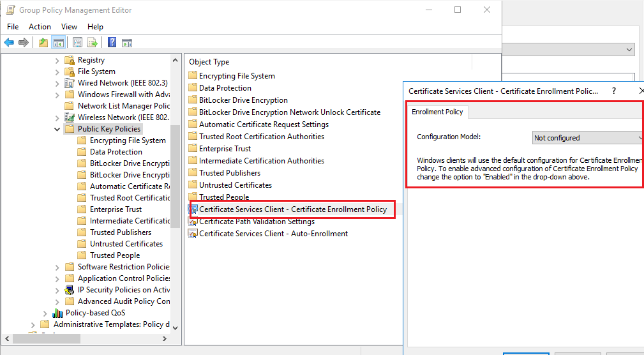Select Automatic Certificate Request Settings in list

pos(264,124)
